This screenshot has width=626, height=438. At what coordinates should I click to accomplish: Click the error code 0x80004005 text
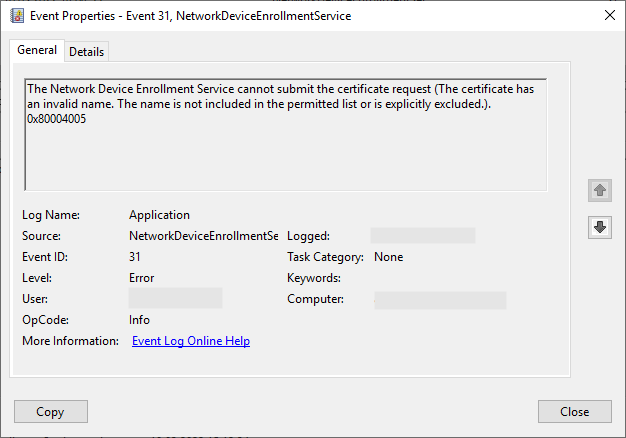(x=58, y=119)
